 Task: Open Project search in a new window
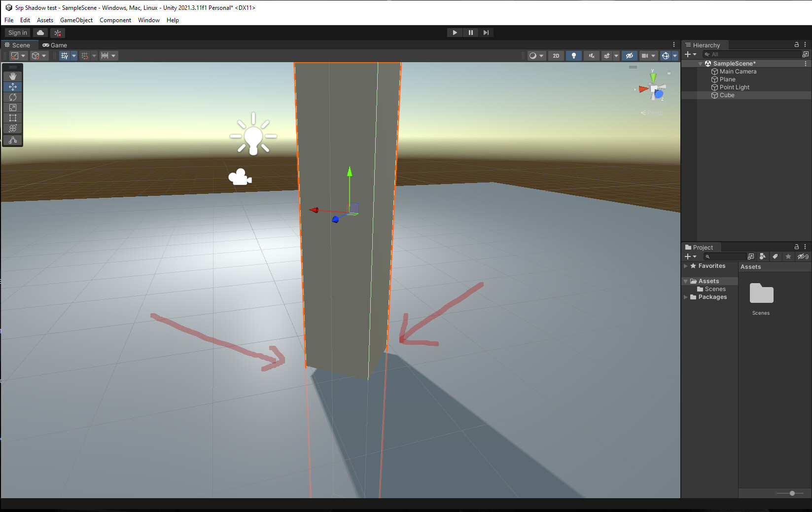point(751,256)
